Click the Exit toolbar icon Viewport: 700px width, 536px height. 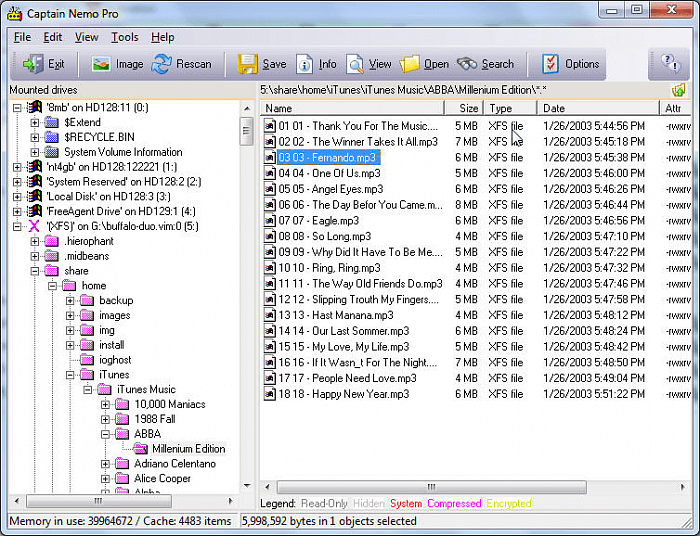[x=33, y=64]
